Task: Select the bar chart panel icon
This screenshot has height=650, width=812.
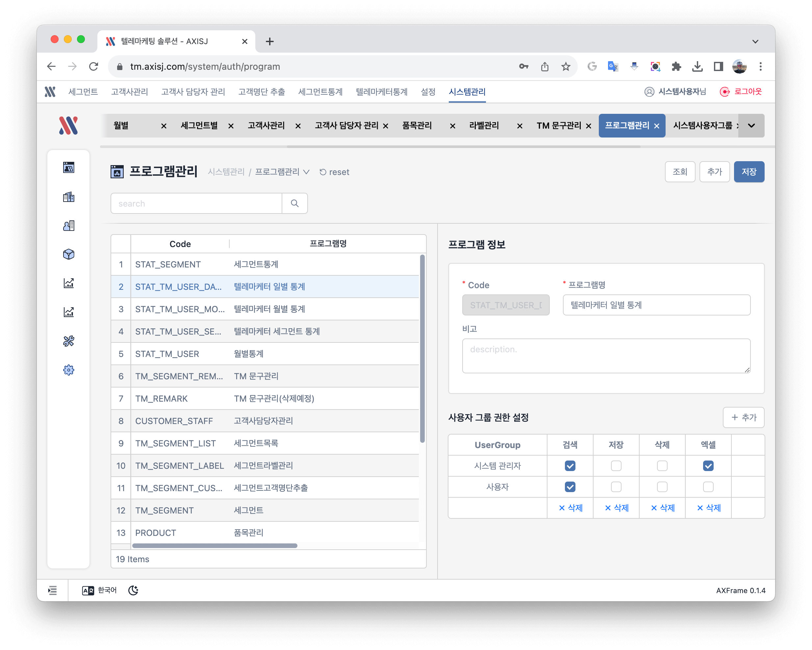Action: click(68, 283)
